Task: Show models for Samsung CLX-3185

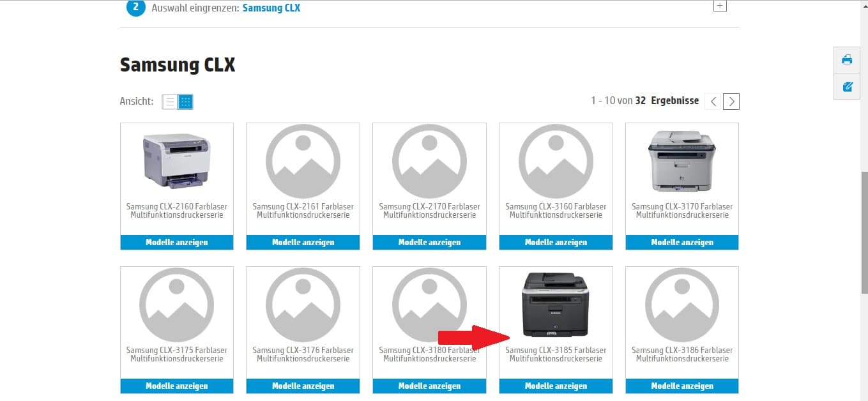Action: click(556, 386)
